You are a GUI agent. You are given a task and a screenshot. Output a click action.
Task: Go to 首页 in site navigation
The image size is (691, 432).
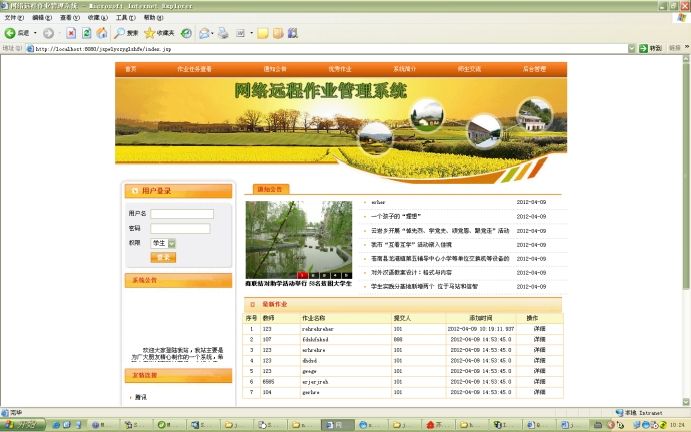pyautogui.click(x=131, y=69)
